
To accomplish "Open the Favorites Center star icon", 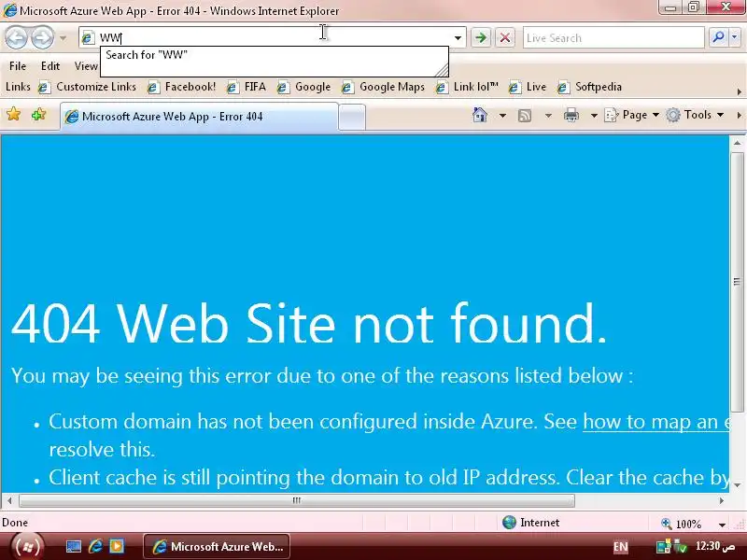I will 14,114.
